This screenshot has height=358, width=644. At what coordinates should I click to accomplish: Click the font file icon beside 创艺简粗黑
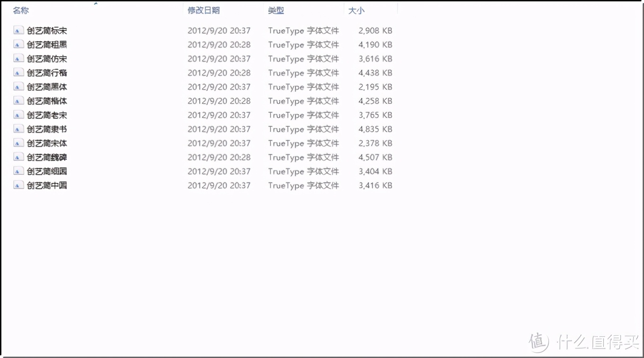pos(18,45)
